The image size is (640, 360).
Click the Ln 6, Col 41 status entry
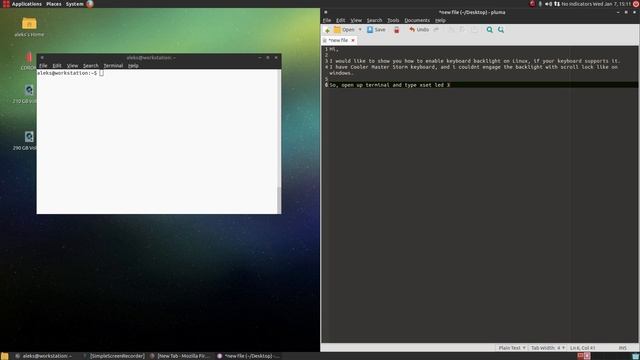point(582,348)
